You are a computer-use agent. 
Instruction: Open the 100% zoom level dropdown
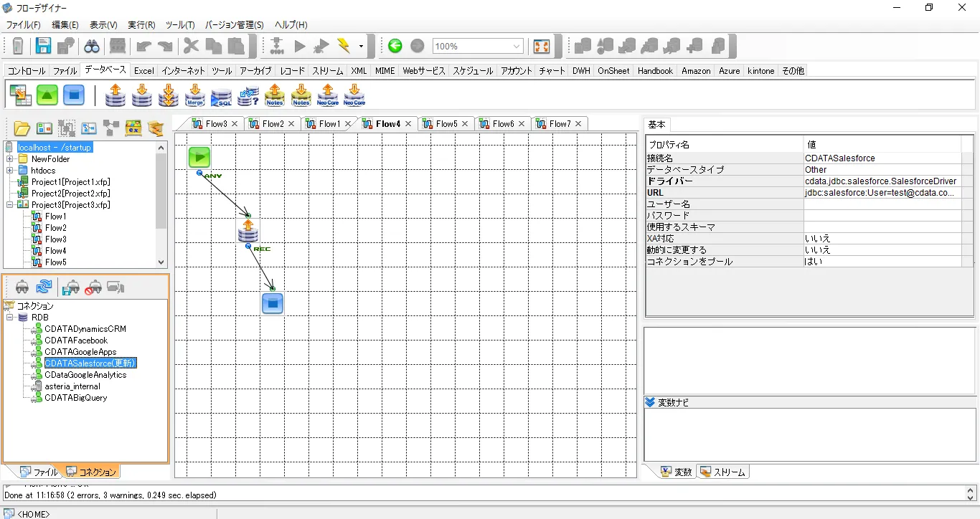[x=517, y=47]
